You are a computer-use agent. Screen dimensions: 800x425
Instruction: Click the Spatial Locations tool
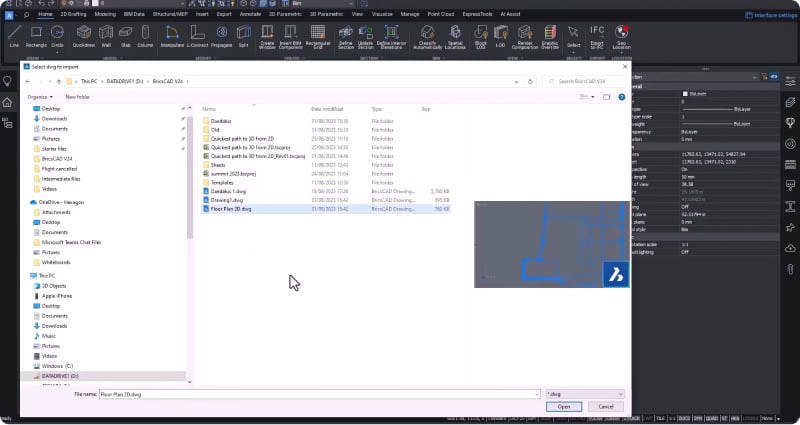tap(455, 37)
